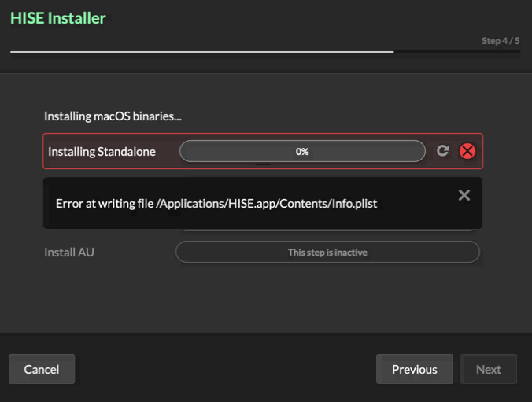The width and height of the screenshot is (532, 402).
Task: Click the Install AU label
Action: tap(69, 253)
